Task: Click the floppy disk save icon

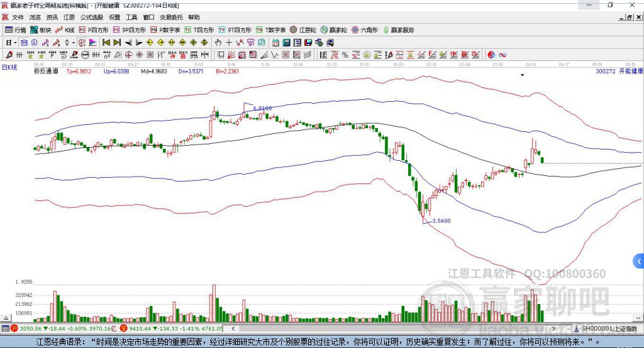Action: (x=308, y=43)
